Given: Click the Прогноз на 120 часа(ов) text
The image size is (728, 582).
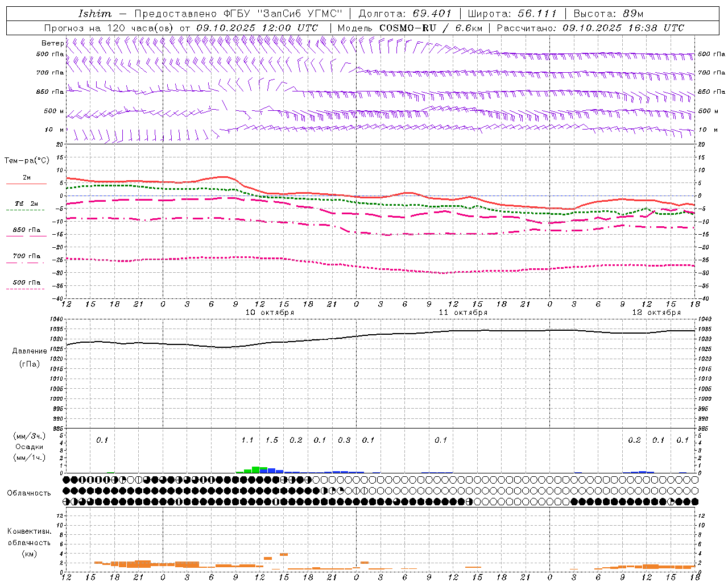Looking at the screenshot, I should (110, 28).
